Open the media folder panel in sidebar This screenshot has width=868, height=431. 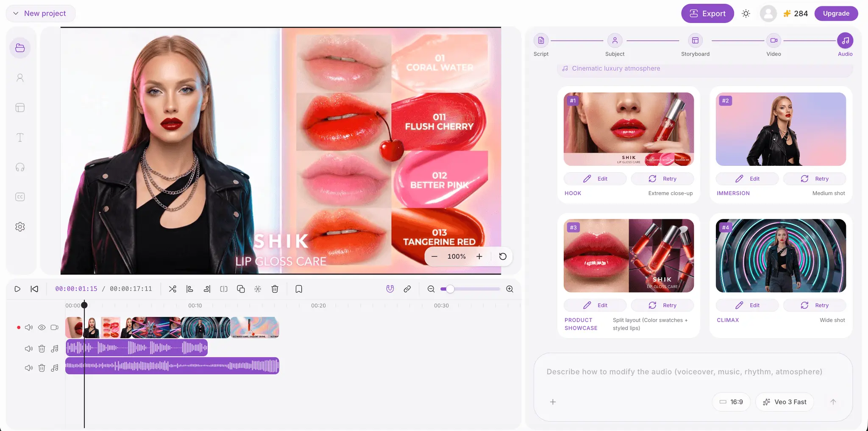20,48
